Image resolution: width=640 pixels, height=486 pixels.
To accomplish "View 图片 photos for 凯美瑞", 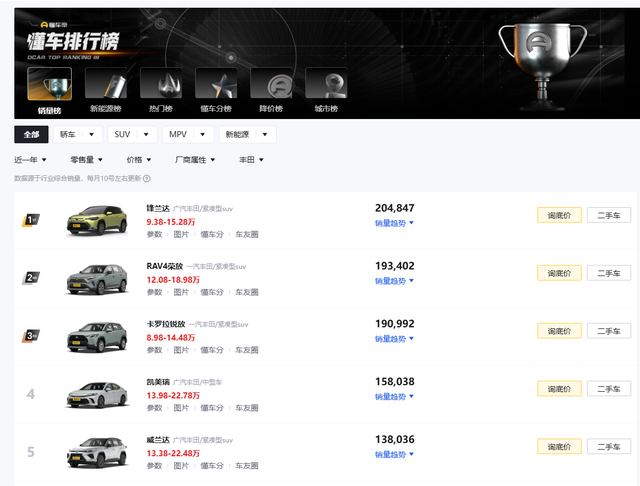I will [181, 408].
